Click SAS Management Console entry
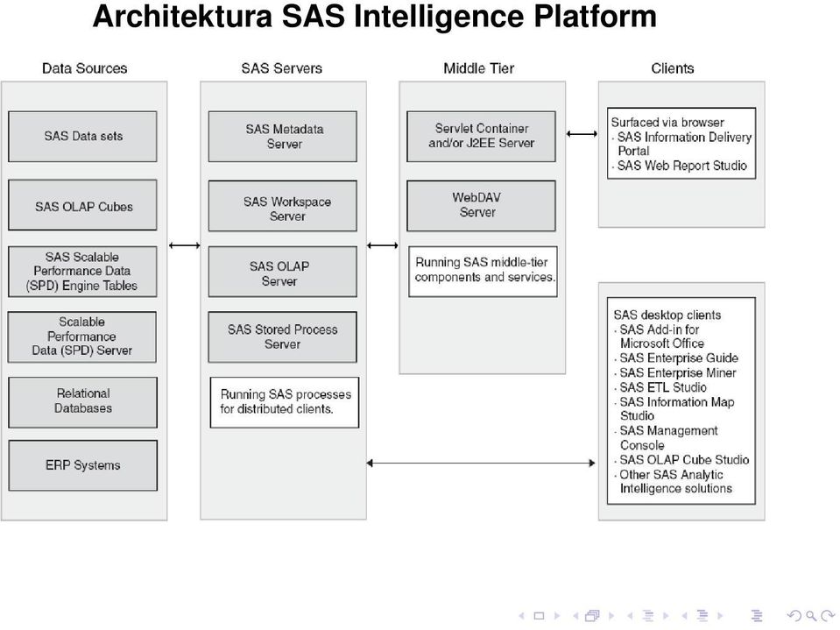The width and height of the screenshot is (840, 630). pos(666,438)
